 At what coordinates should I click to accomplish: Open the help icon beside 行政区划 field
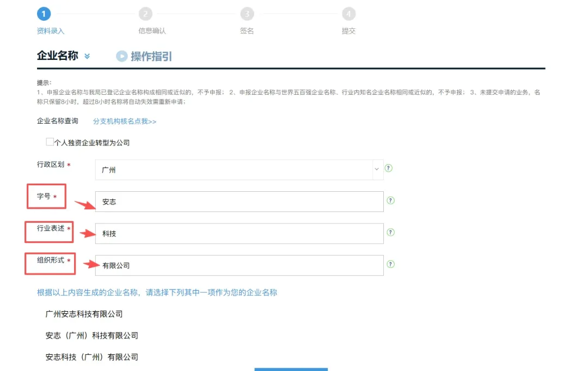pyautogui.click(x=388, y=168)
